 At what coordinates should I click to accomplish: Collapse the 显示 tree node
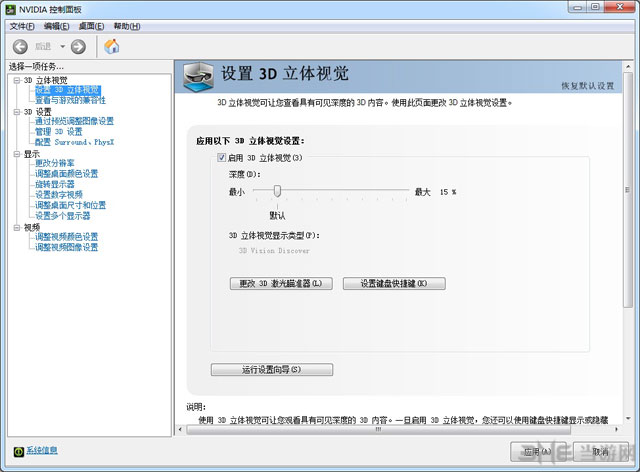(x=17, y=154)
